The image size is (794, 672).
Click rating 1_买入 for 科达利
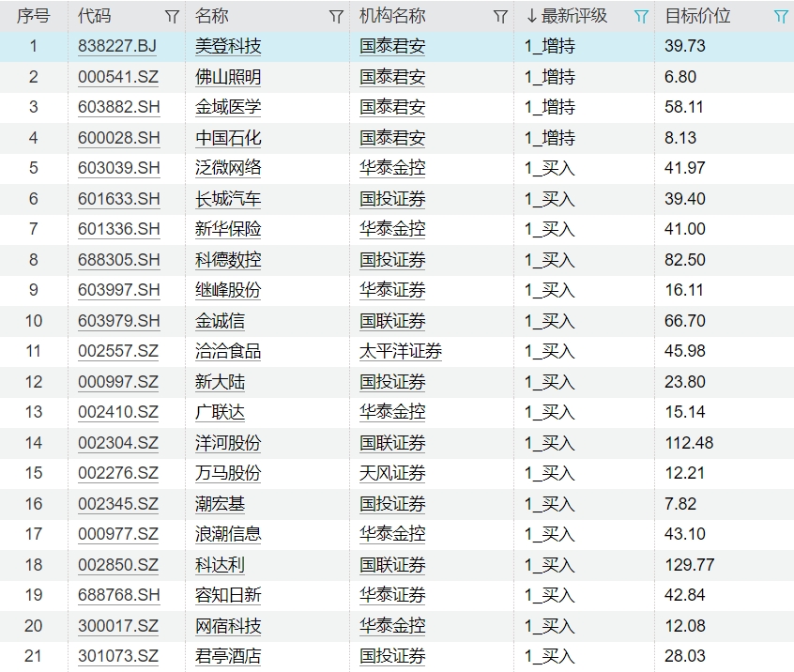click(x=549, y=565)
